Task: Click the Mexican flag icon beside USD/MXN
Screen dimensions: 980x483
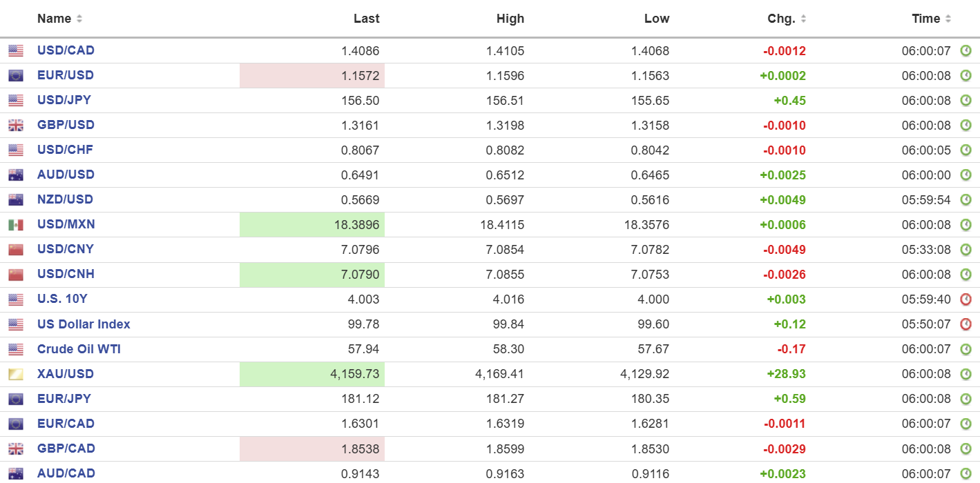Action: click(16, 225)
